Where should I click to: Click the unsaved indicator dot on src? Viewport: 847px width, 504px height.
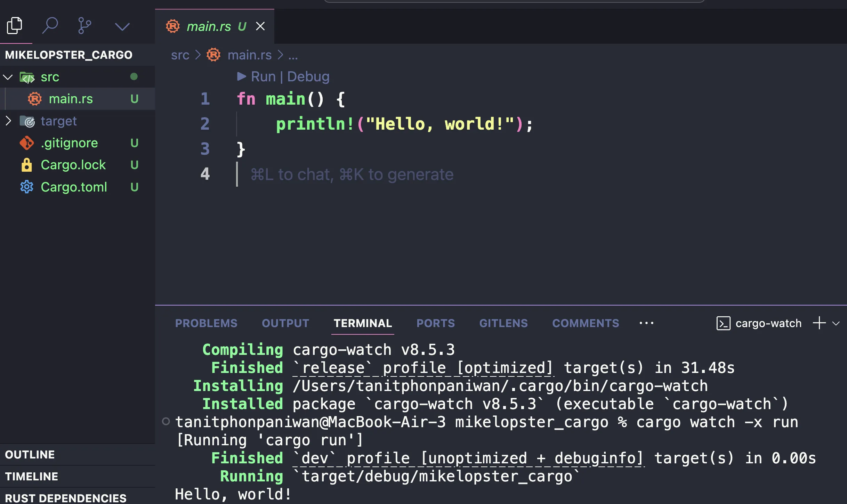pyautogui.click(x=134, y=76)
